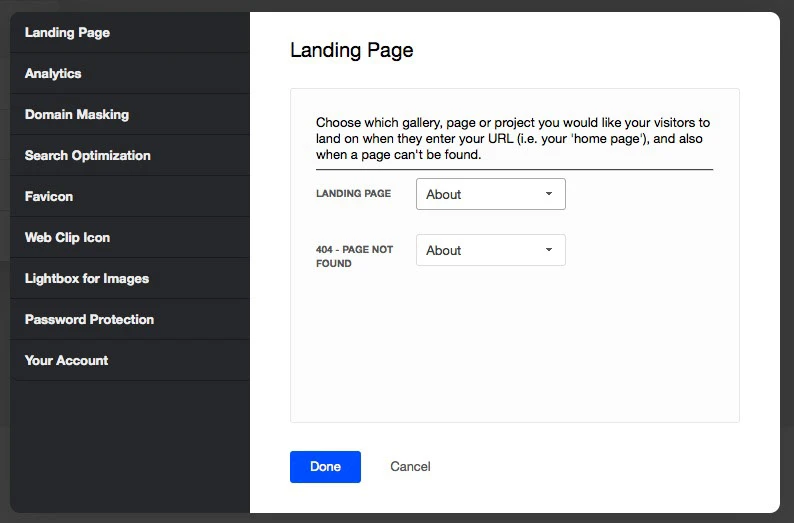This screenshot has width=794, height=523.
Task: Select Landing Page in the sidebar
Action: click(x=67, y=33)
